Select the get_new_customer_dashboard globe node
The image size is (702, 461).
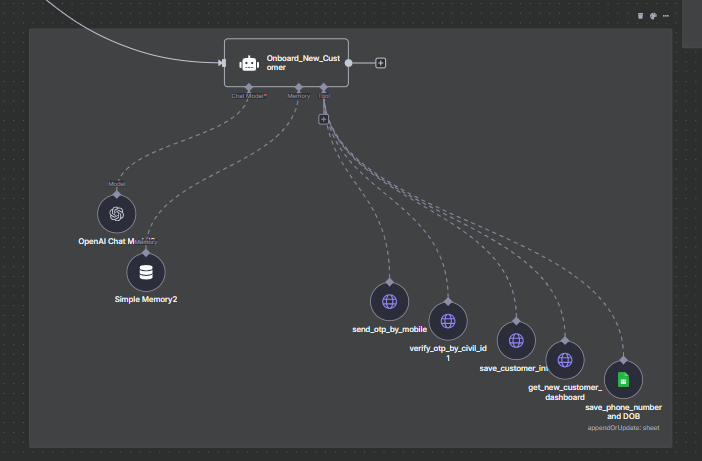565,360
